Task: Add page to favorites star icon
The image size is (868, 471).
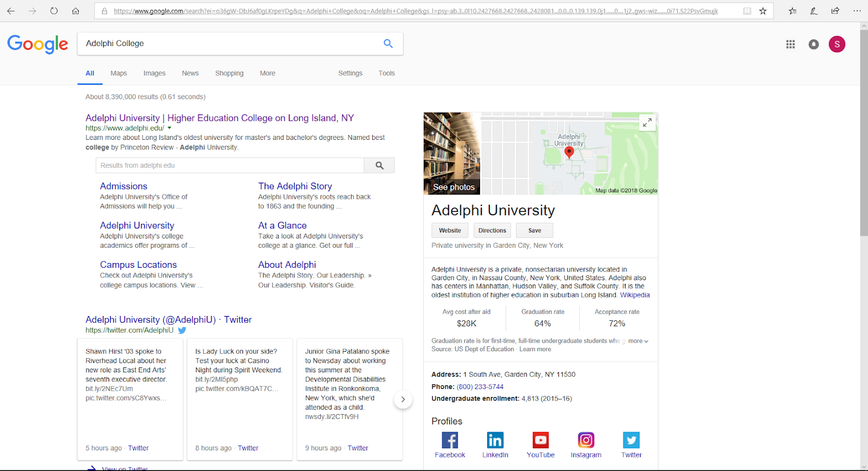Action: 763,11
